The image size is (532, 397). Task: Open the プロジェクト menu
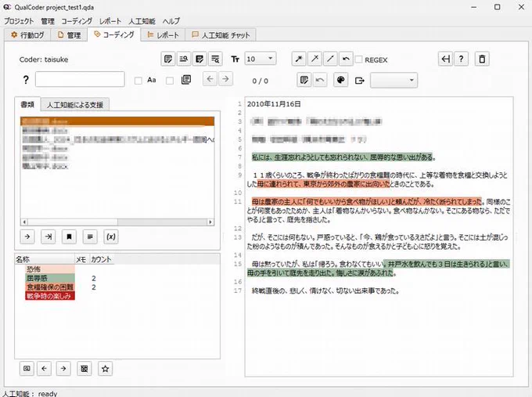(x=19, y=21)
